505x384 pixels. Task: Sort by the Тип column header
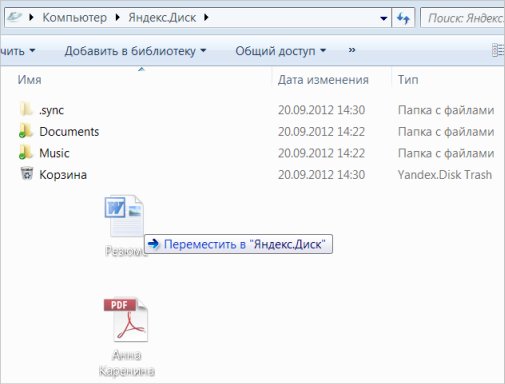click(408, 80)
